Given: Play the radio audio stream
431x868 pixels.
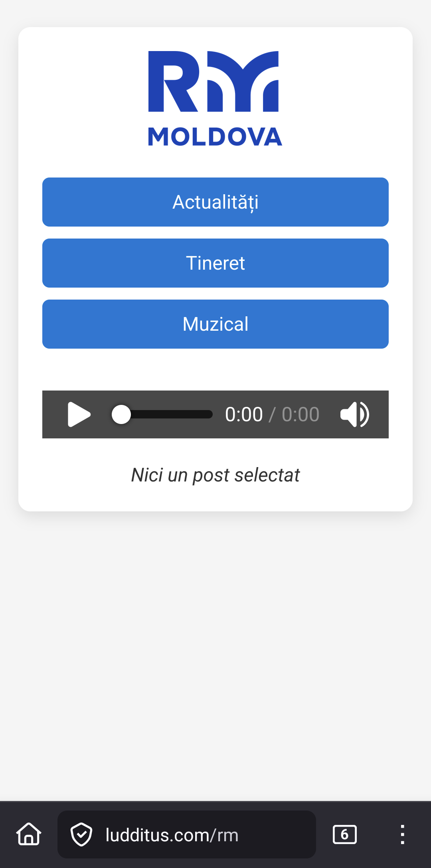Looking at the screenshot, I should tap(79, 414).
